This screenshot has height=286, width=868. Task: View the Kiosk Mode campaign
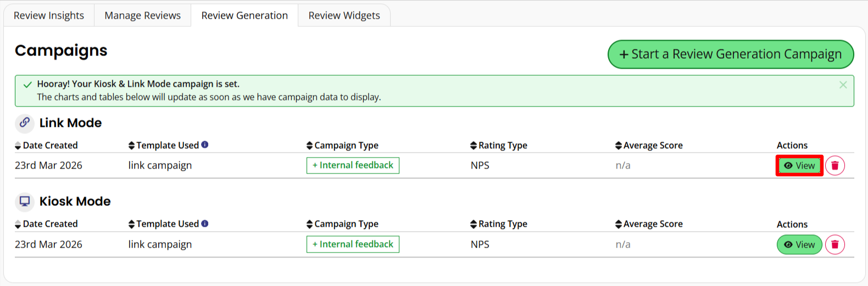pos(799,245)
